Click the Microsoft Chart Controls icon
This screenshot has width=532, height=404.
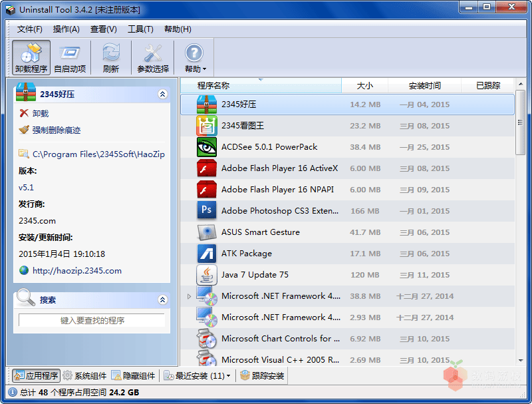point(206,339)
